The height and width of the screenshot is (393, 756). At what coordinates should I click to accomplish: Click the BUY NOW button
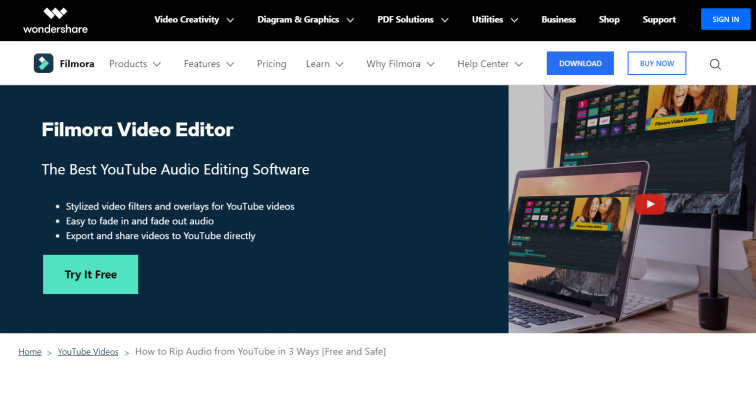657,63
